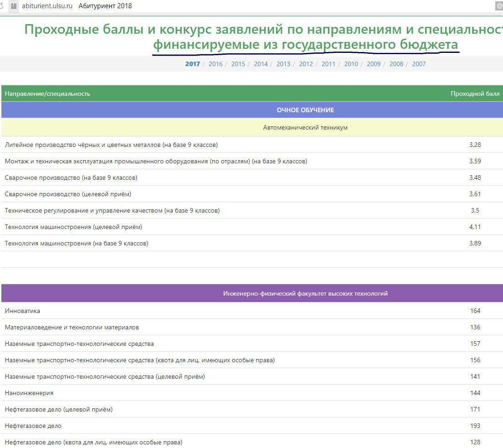Click the score value 3,61
This screenshot has width=503, height=448.
coord(475,194)
